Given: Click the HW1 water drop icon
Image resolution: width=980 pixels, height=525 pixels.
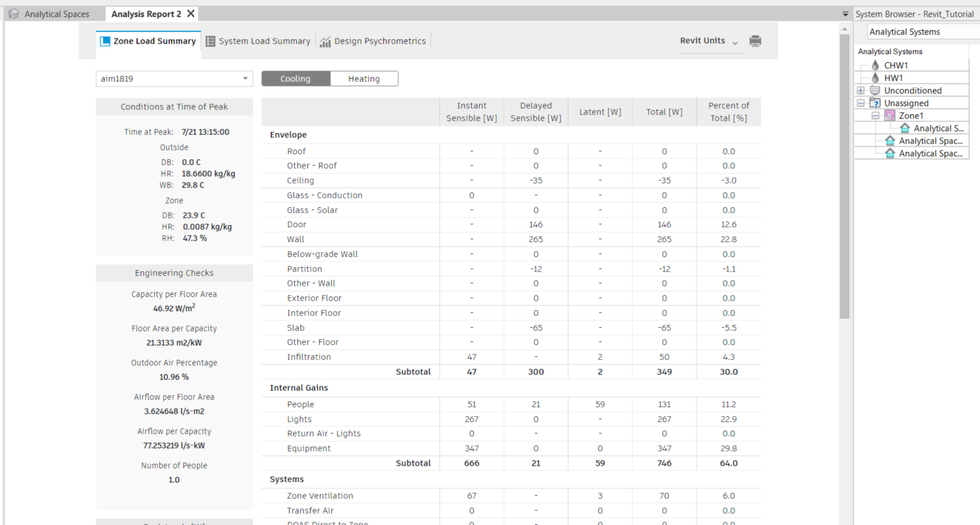Looking at the screenshot, I should 874,77.
